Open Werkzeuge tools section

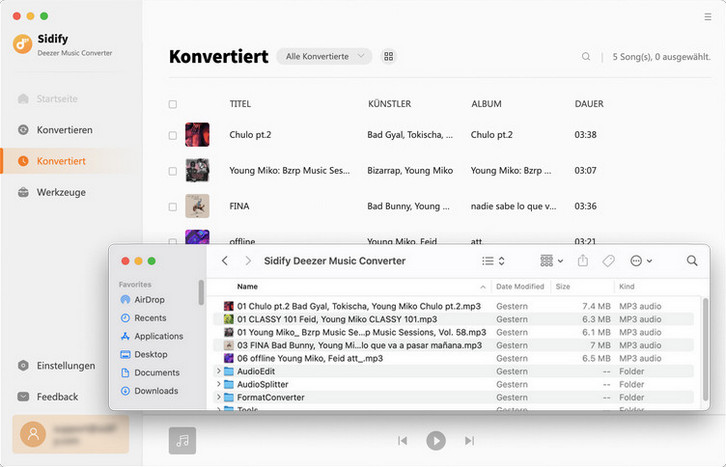click(52, 192)
